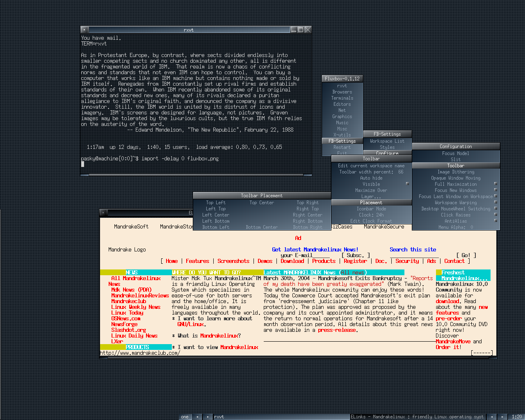Click Subsc. button in ELinks page

356,255
